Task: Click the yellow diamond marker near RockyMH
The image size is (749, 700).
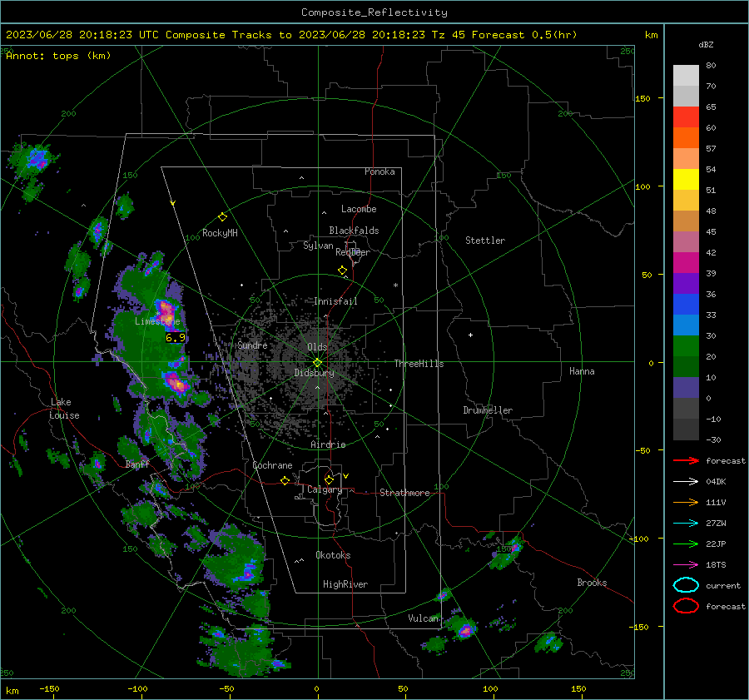Action: tap(222, 217)
